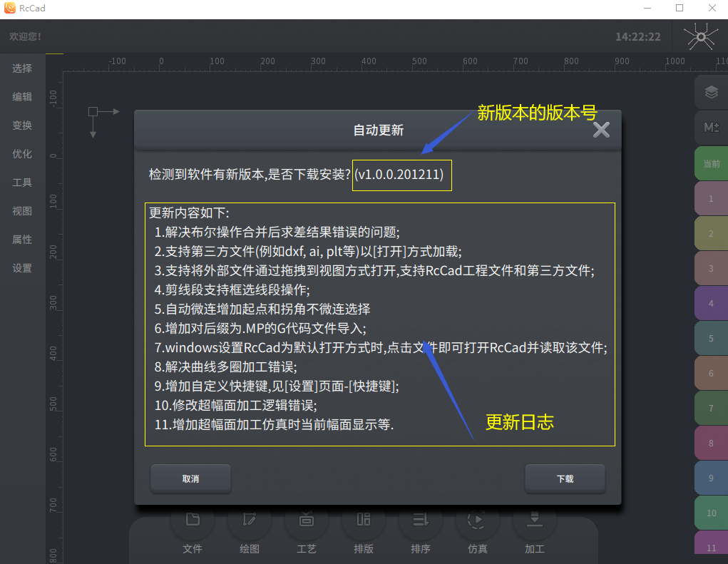Click the 文件 file icon in bottom toolbar
The width and height of the screenshot is (728, 564).
[193, 520]
